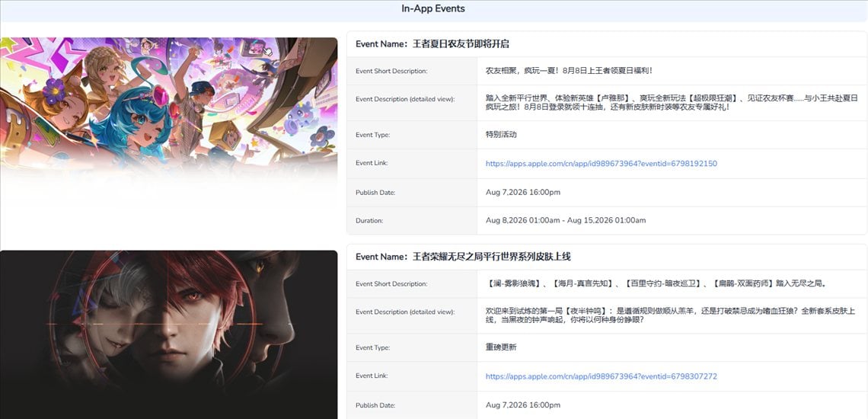Click the first event's Publish Date value
The image size is (868, 419).
point(523,192)
